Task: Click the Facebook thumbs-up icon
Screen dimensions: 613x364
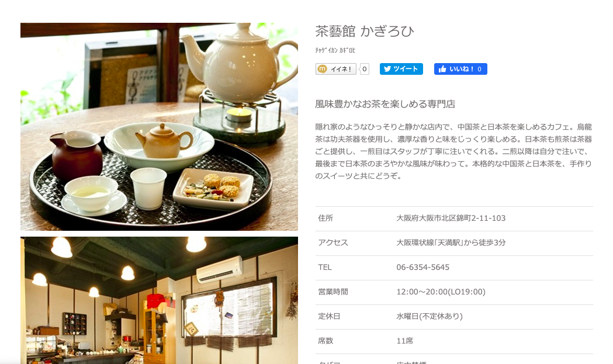Action: pos(442,69)
